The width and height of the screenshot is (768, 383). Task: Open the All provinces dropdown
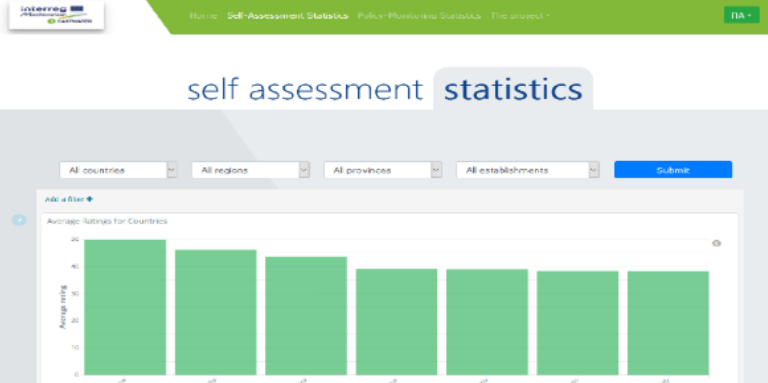(x=383, y=170)
